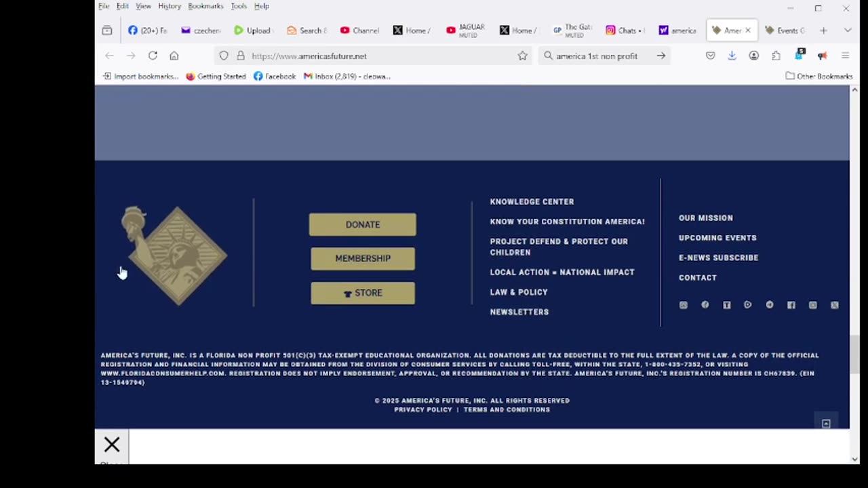Submit search with the arrow button
The width and height of the screenshot is (868, 488).
pos(660,56)
